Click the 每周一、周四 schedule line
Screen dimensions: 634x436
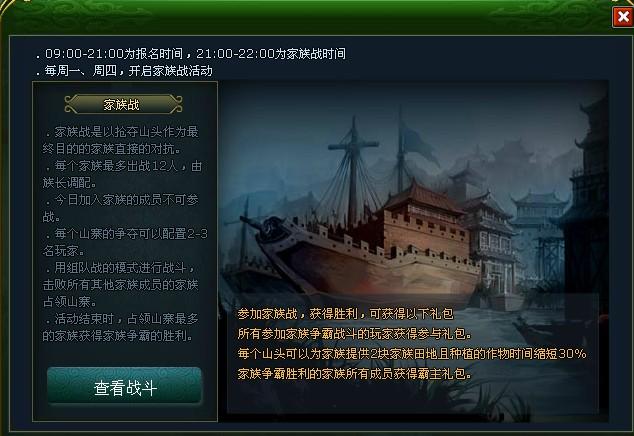click(x=124, y=71)
